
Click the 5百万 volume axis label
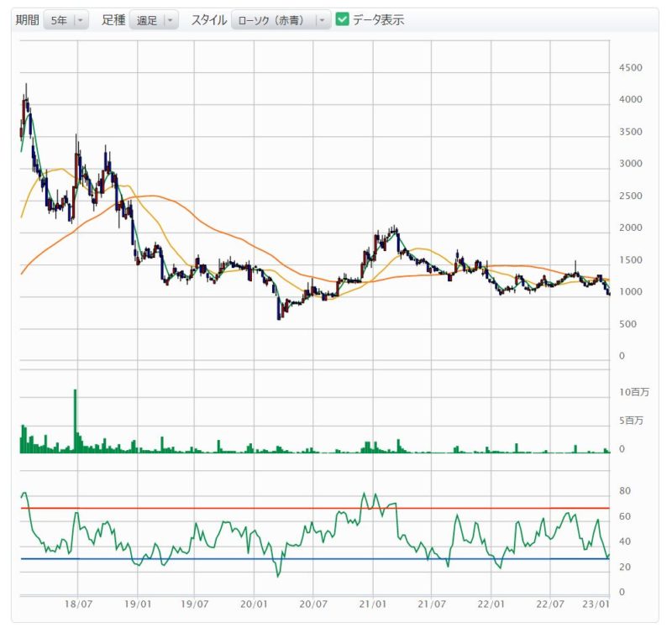(x=632, y=421)
